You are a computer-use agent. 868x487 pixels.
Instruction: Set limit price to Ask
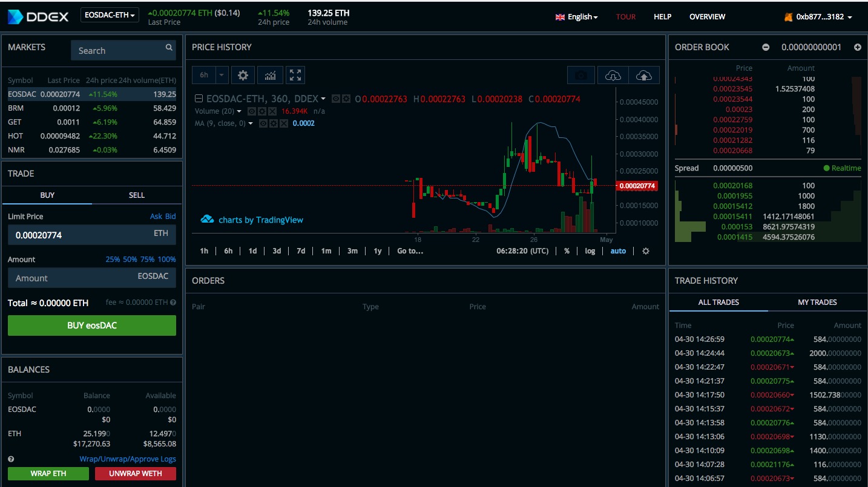[x=156, y=217]
